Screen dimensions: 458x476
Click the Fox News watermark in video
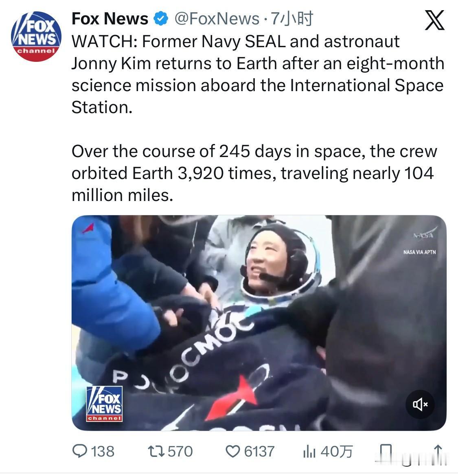tap(105, 404)
